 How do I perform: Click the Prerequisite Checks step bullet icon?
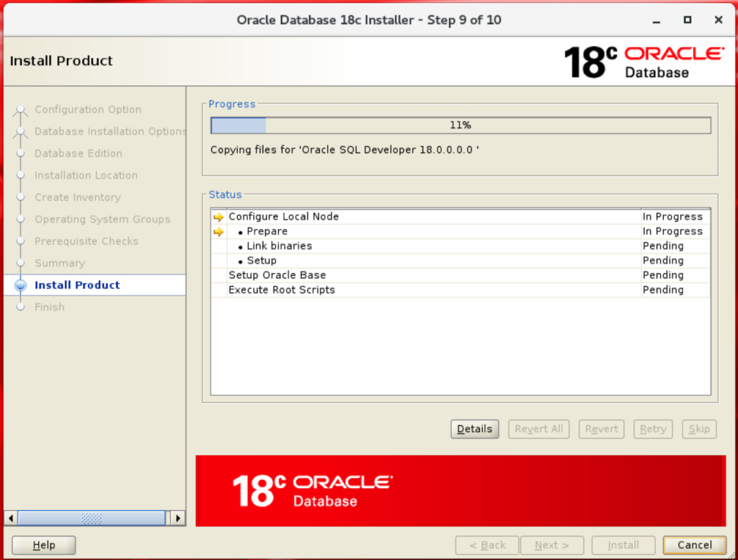tap(20, 241)
